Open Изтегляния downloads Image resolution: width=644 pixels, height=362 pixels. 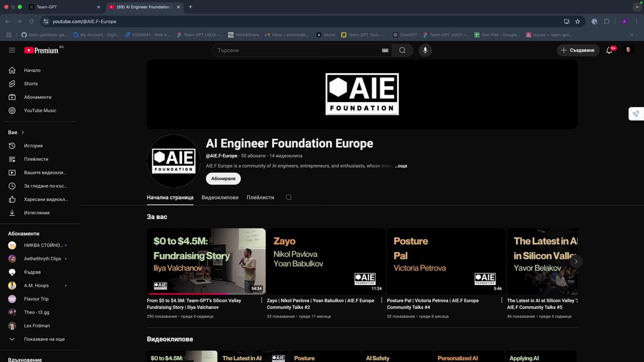(x=40, y=213)
